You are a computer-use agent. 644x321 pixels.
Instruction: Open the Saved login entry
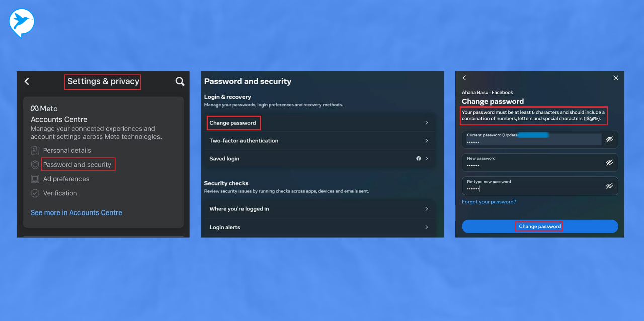(x=224, y=159)
